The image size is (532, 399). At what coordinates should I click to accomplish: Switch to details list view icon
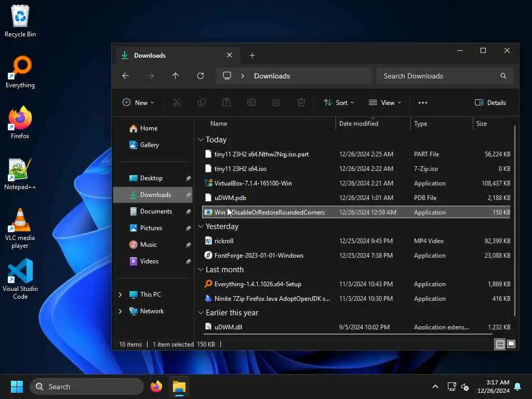click(x=500, y=344)
